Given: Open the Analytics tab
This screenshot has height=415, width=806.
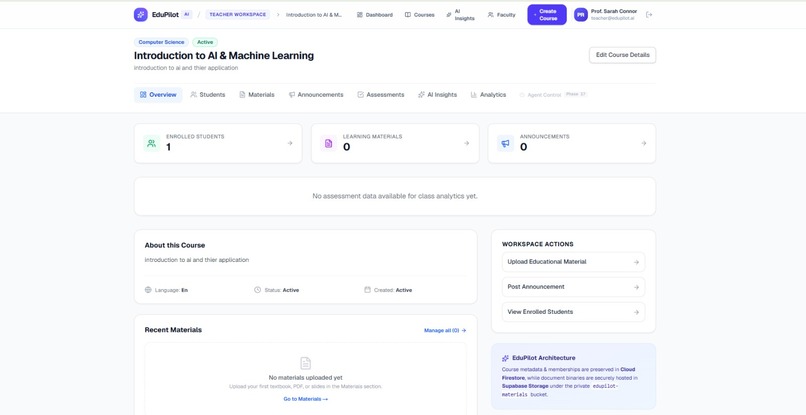Looking at the screenshot, I should click(488, 95).
